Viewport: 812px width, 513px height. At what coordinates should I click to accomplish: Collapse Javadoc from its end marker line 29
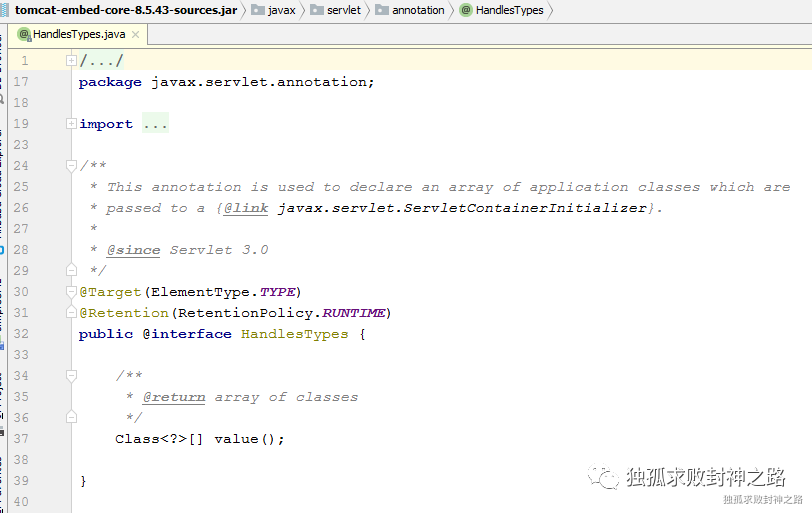coord(71,270)
